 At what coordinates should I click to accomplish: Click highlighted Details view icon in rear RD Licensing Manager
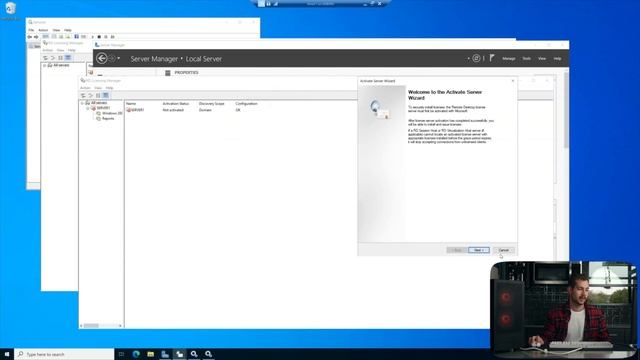[x=68, y=58]
